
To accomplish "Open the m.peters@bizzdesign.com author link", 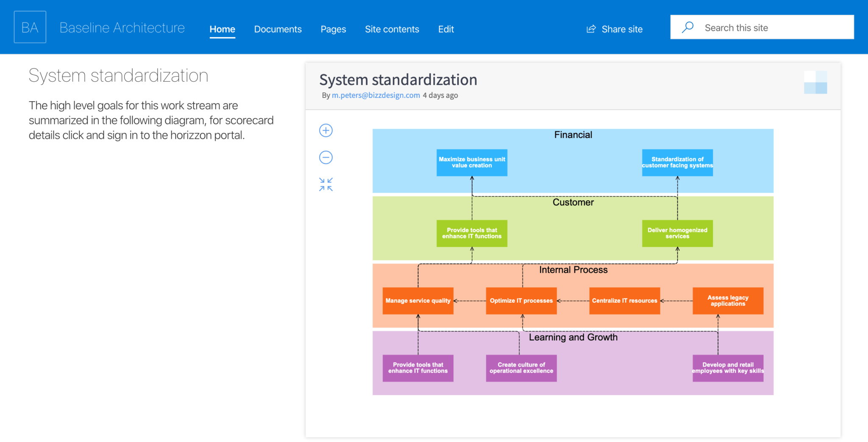I will click(x=376, y=95).
